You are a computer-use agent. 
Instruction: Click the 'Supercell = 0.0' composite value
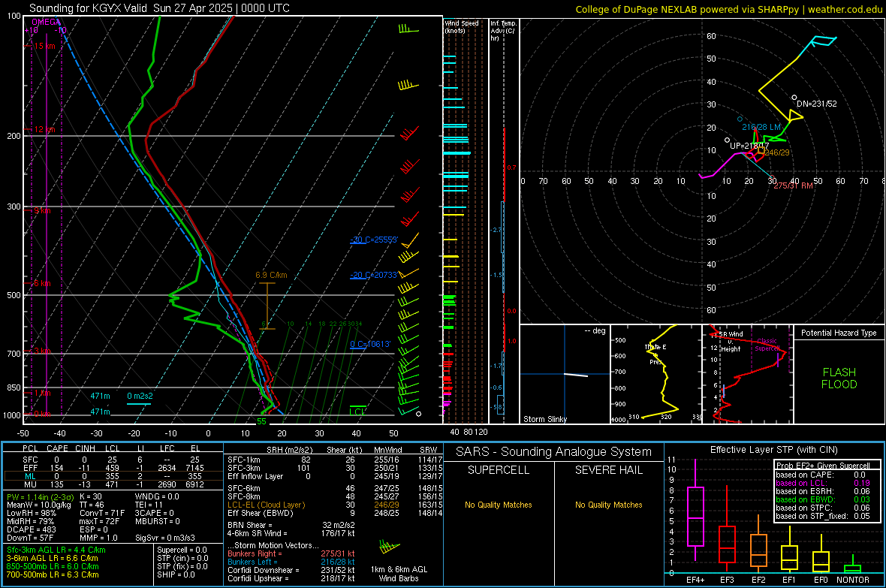click(182, 550)
